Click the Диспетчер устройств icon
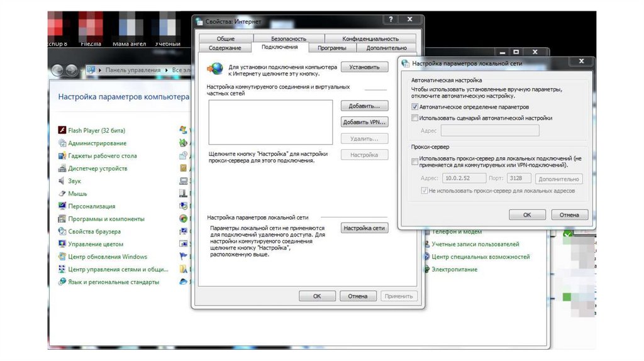This screenshot has width=644, height=361. [62, 169]
